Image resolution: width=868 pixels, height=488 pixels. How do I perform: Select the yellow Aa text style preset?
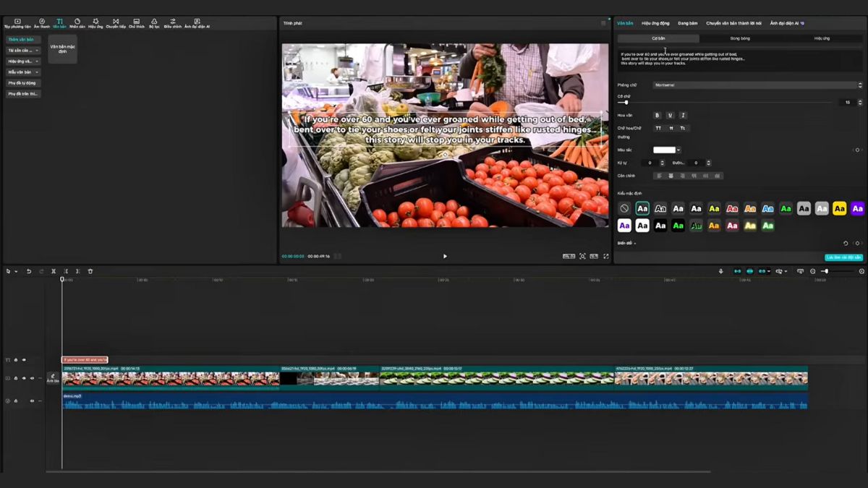[839, 208]
